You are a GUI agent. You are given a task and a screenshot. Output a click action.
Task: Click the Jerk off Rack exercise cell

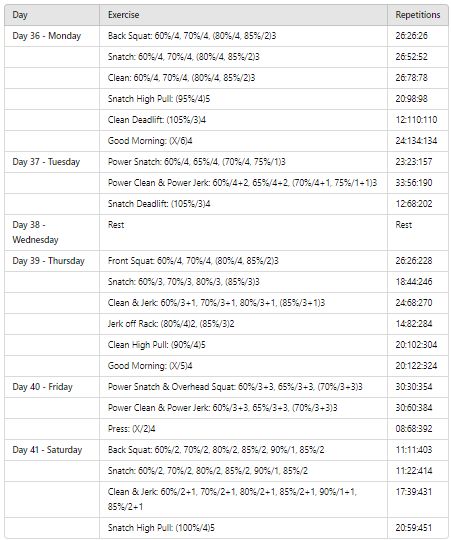(x=243, y=324)
